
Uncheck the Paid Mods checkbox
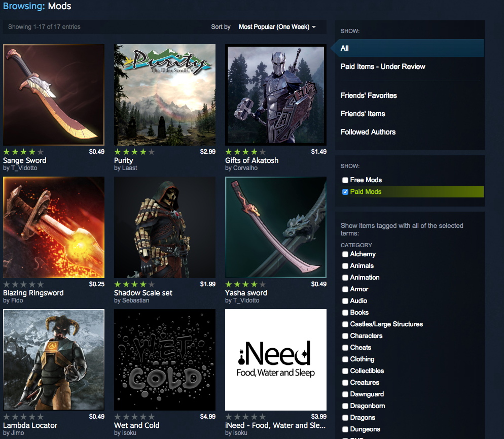(x=345, y=192)
